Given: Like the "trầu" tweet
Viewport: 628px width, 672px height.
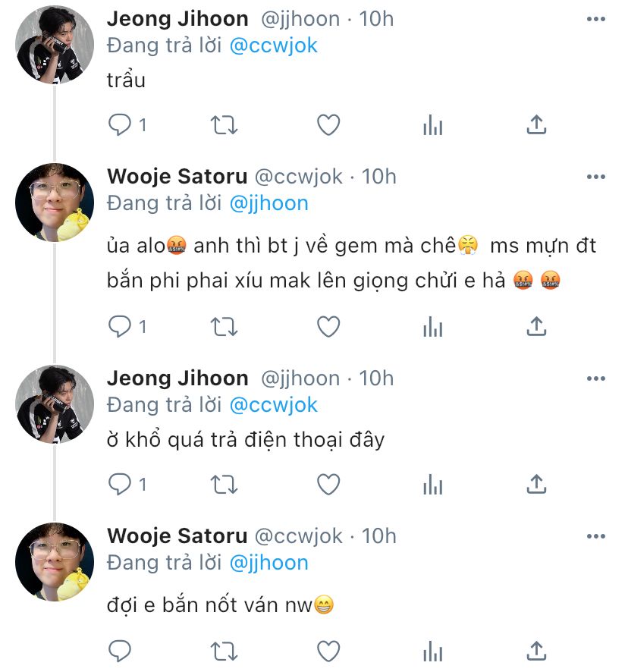Looking at the screenshot, I should [328, 125].
